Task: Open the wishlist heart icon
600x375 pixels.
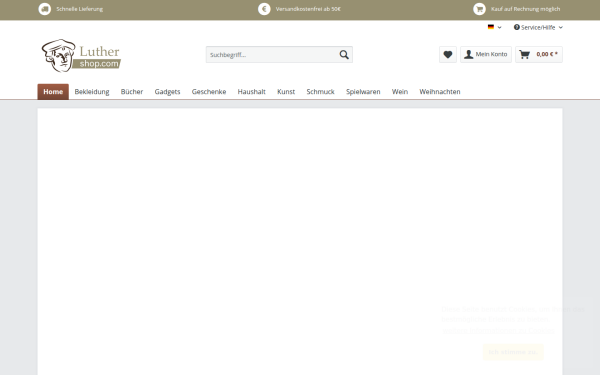Action: [448, 55]
